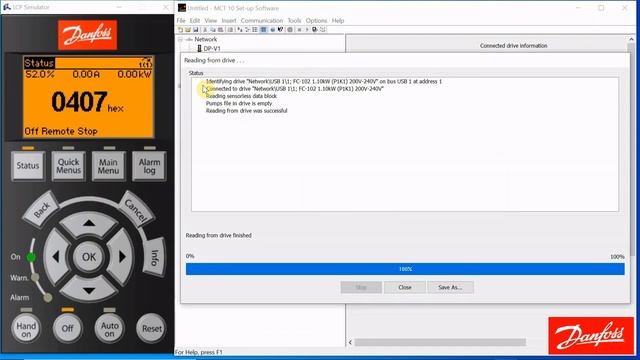Click the Info key on LCP
The width and height of the screenshot is (640, 360).
pos(155,257)
